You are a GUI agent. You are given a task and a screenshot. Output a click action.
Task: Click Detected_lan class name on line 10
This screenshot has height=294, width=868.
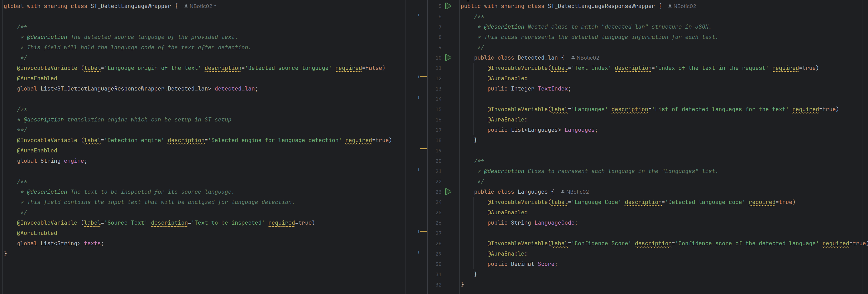tap(537, 58)
